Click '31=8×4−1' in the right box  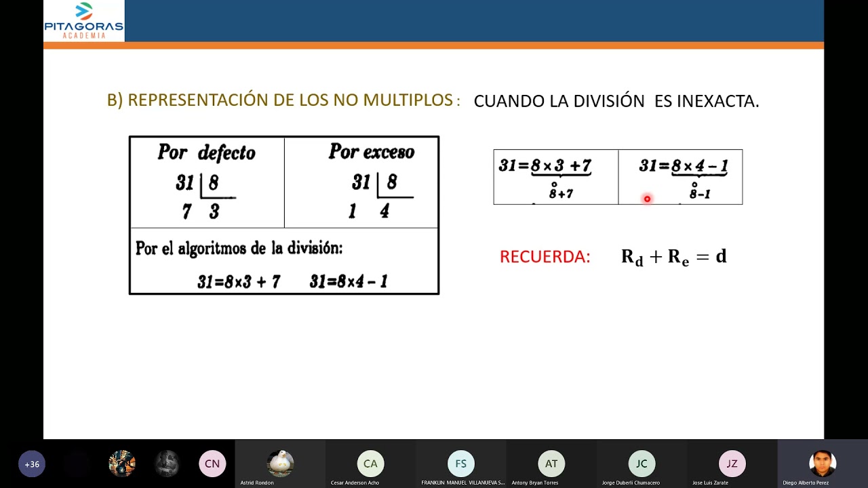684,165
